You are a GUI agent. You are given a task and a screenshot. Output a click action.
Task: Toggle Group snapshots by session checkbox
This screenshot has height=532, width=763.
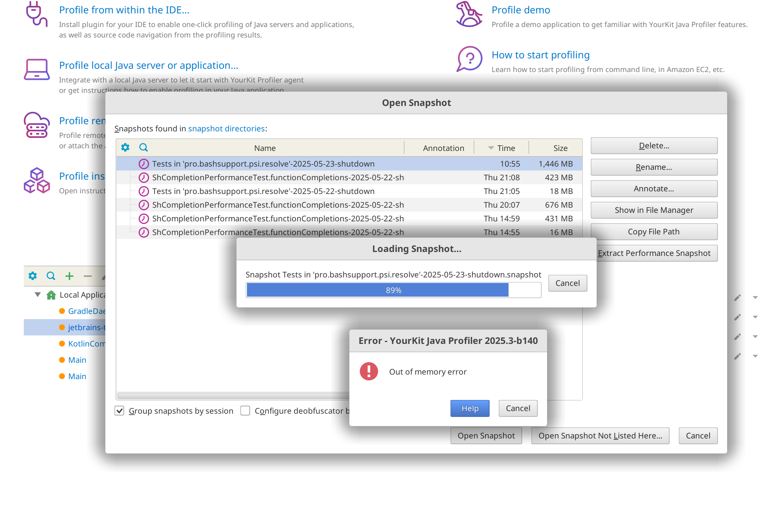coord(119,411)
